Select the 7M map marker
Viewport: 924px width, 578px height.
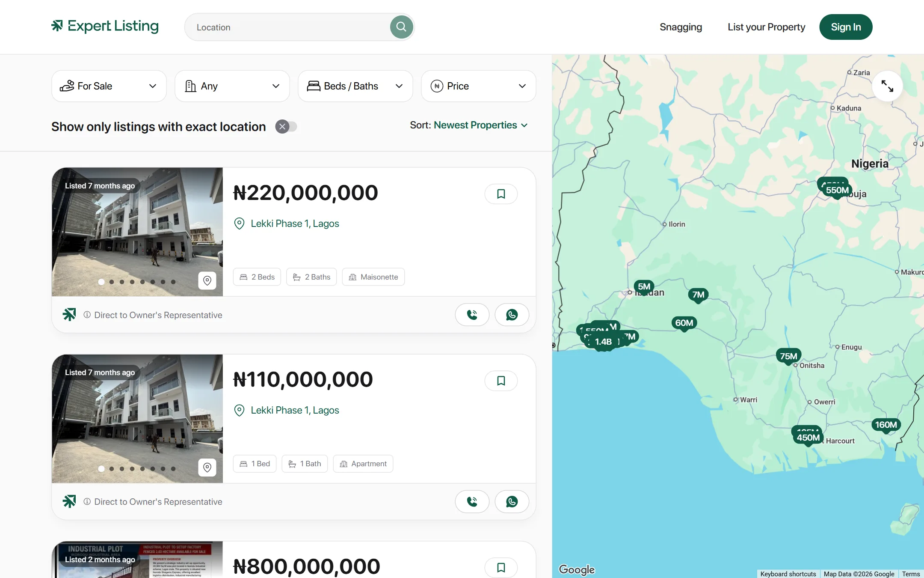698,295
